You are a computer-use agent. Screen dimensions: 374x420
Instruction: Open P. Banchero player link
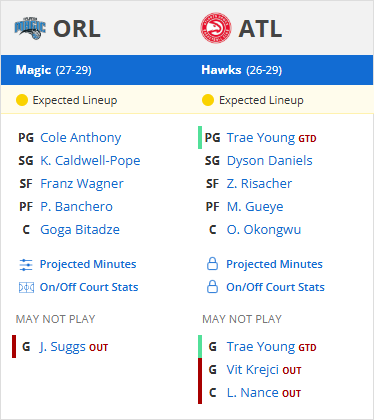pos(76,207)
